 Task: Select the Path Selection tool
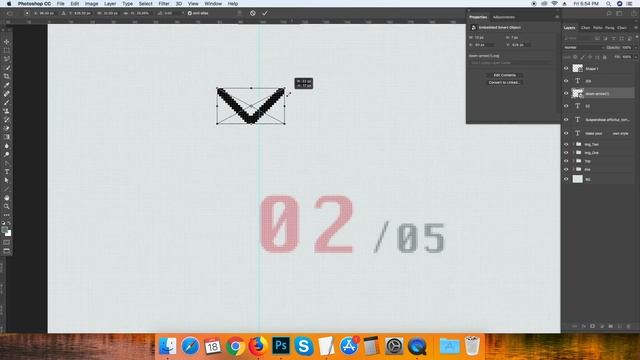7,180
